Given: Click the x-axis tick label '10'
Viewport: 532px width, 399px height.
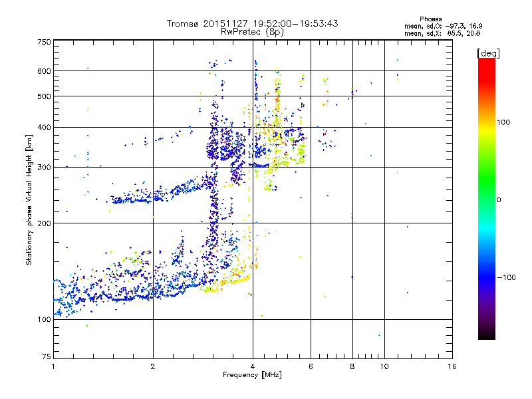Looking at the screenshot, I should (384, 366).
